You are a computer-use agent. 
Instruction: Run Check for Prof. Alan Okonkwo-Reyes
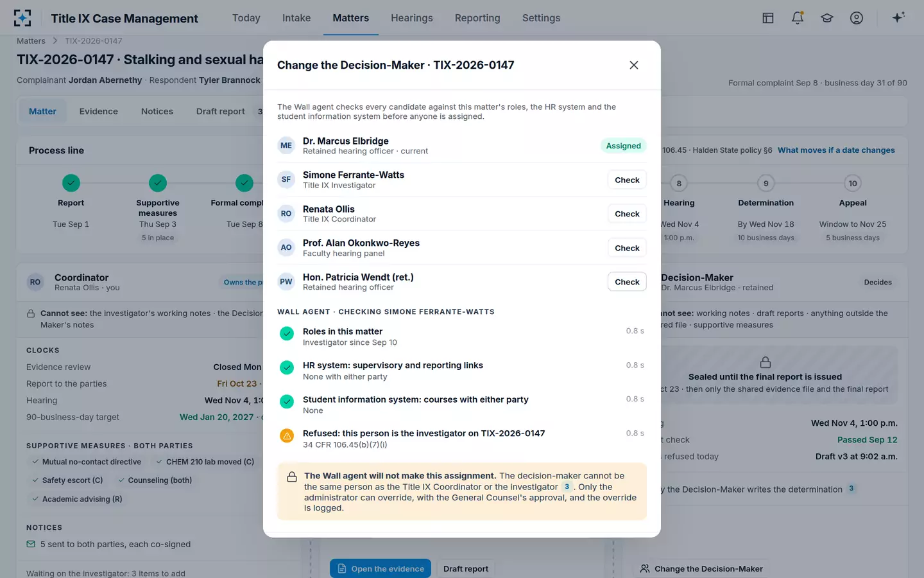pyautogui.click(x=627, y=248)
